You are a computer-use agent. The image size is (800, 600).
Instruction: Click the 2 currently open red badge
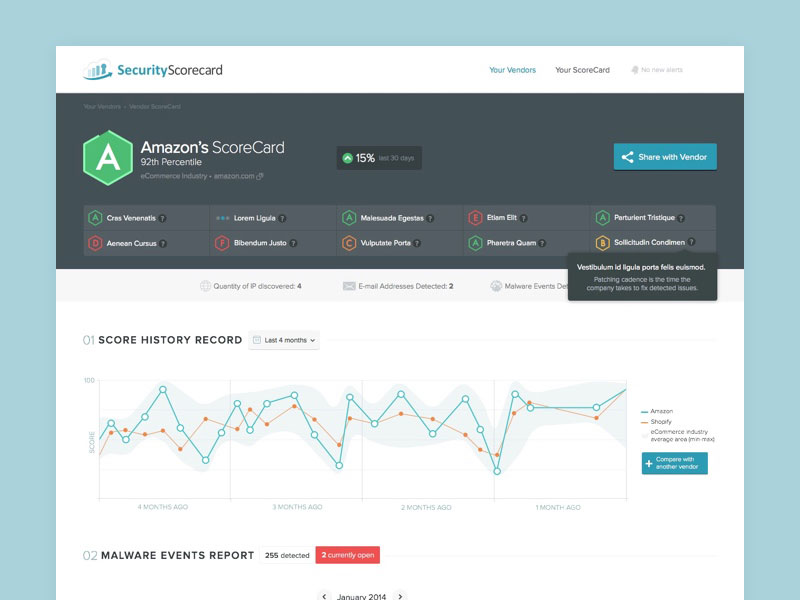point(347,555)
